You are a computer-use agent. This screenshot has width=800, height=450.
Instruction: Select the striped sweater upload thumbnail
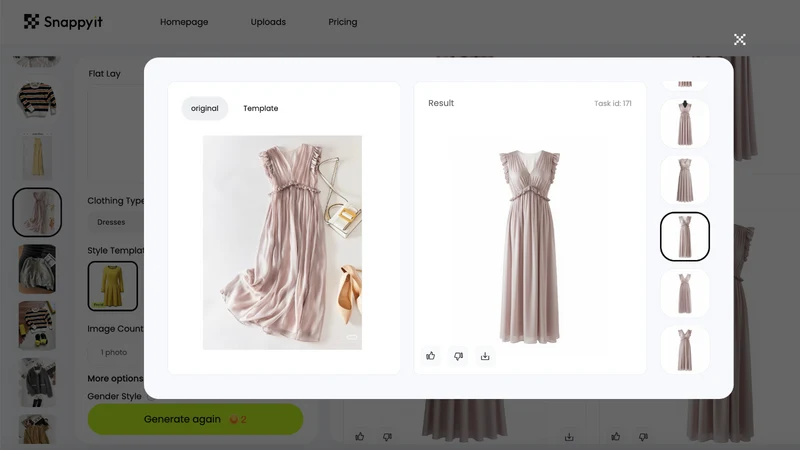click(x=37, y=99)
